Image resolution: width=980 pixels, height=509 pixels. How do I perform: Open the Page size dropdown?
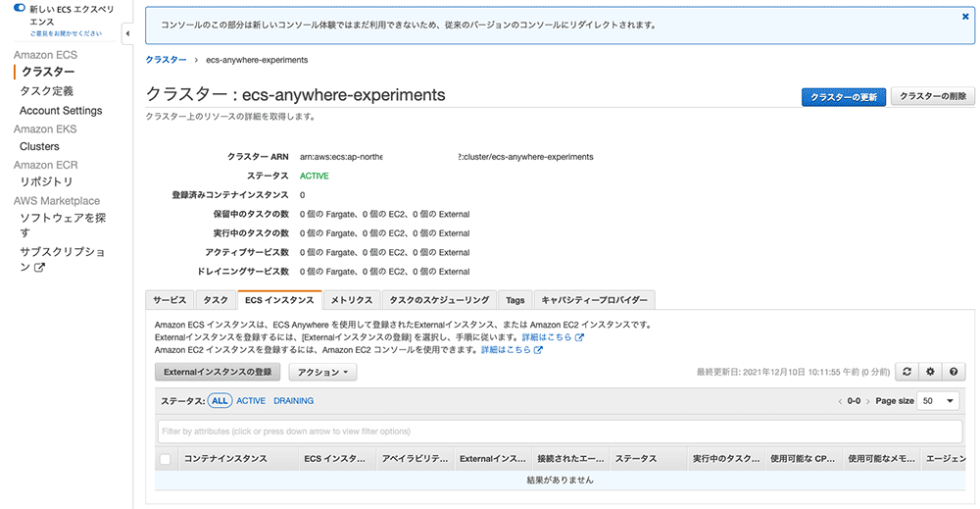[938, 401]
